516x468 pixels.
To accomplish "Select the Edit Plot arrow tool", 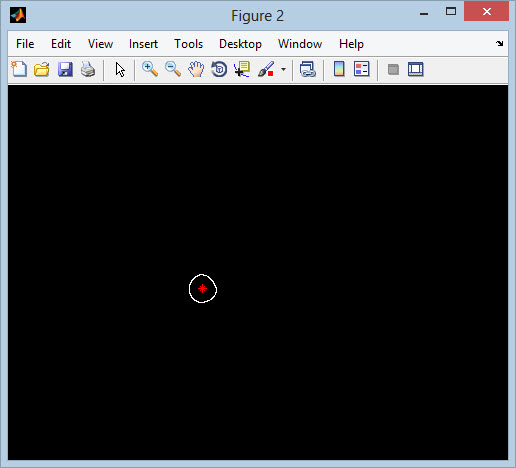I will pos(120,70).
